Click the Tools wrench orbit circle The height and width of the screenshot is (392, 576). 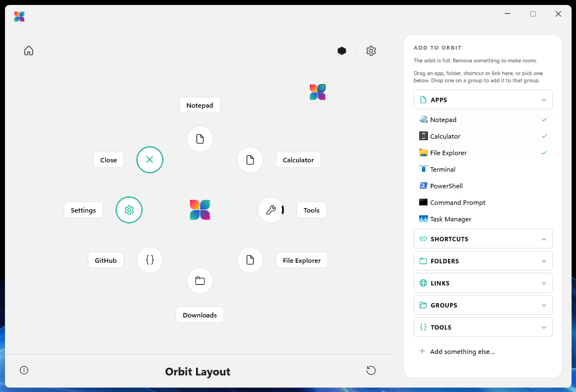click(x=271, y=210)
